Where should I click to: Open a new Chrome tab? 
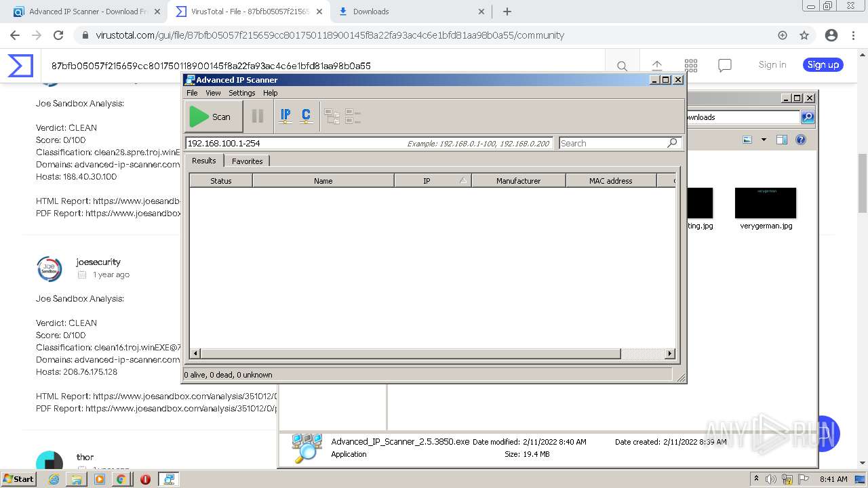pyautogui.click(x=507, y=12)
